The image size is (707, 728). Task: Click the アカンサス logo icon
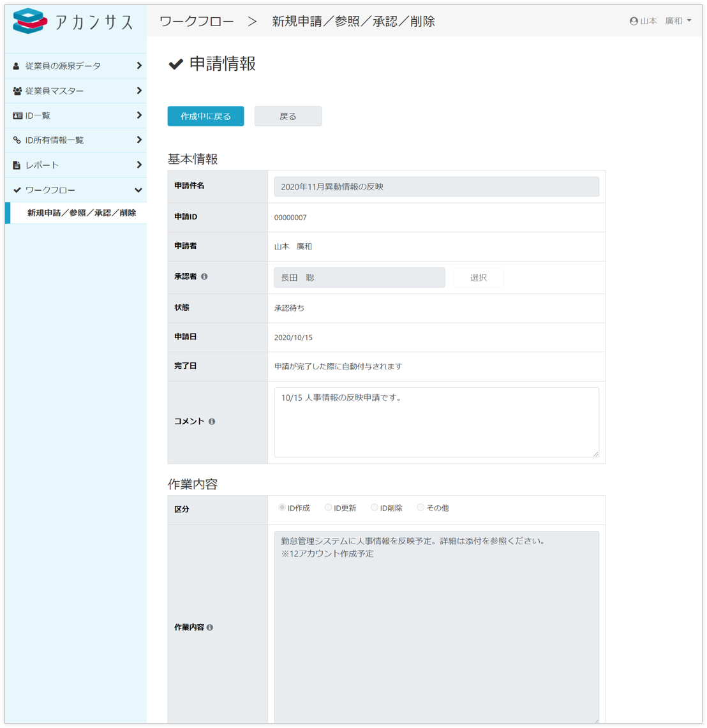pos(30,21)
